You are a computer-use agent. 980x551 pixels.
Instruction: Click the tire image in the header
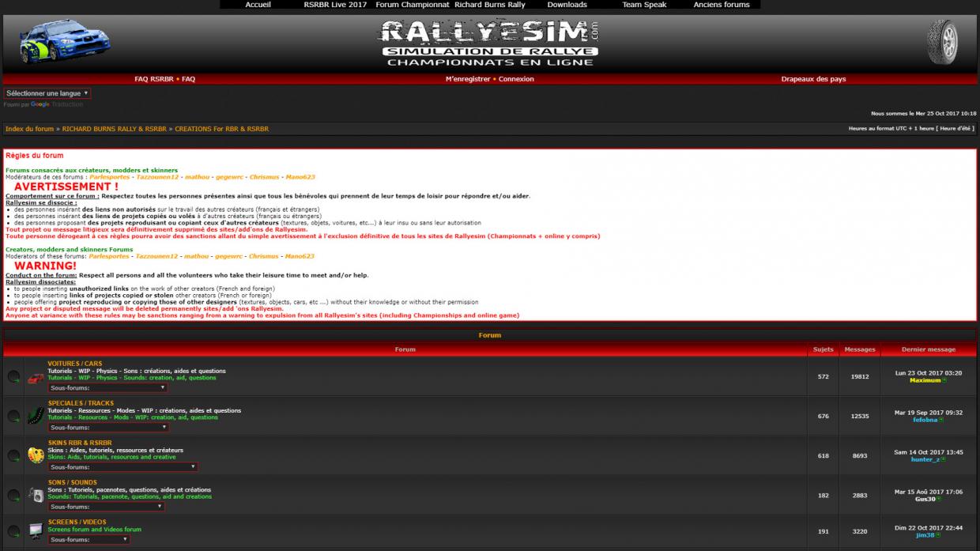click(x=942, y=43)
